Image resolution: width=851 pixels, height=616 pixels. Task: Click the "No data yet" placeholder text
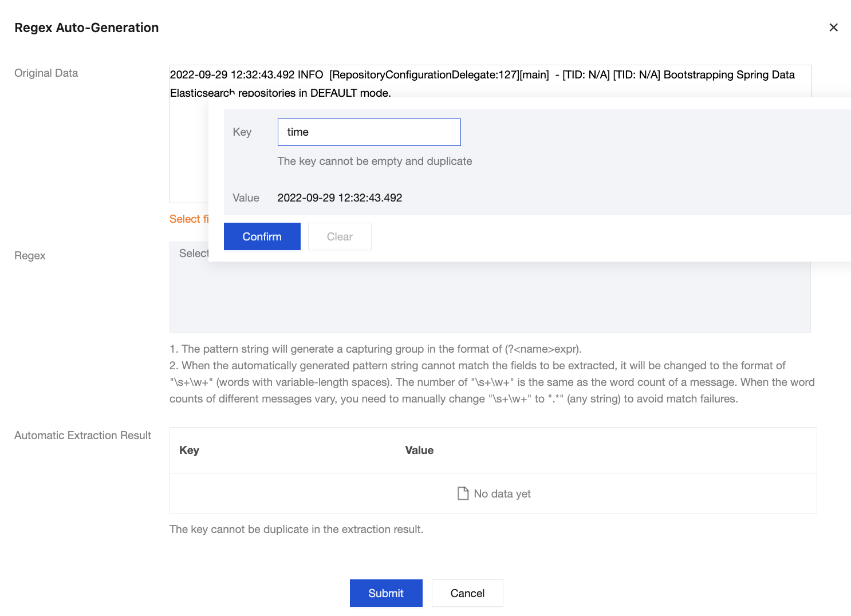coord(502,493)
